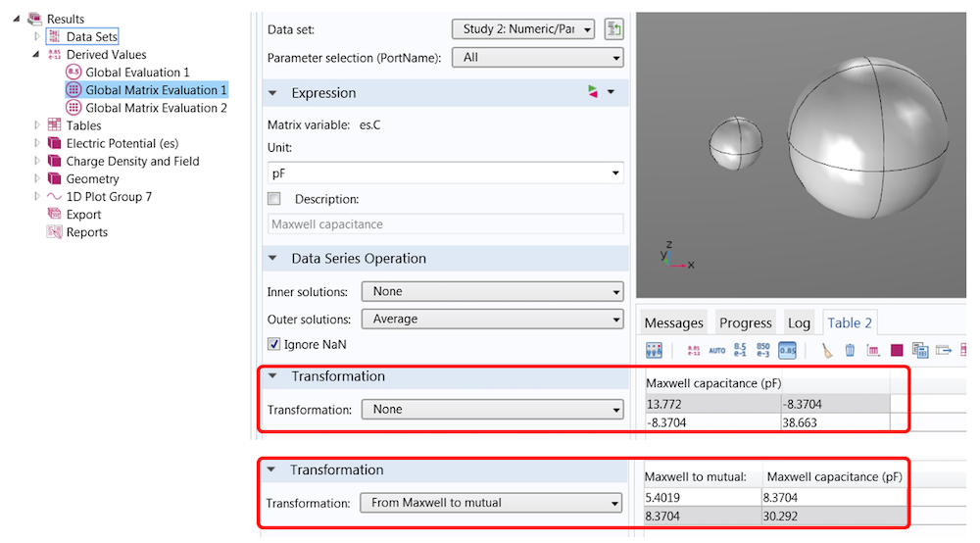Click the delete table trash icon

pyautogui.click(x=850, y=351)
